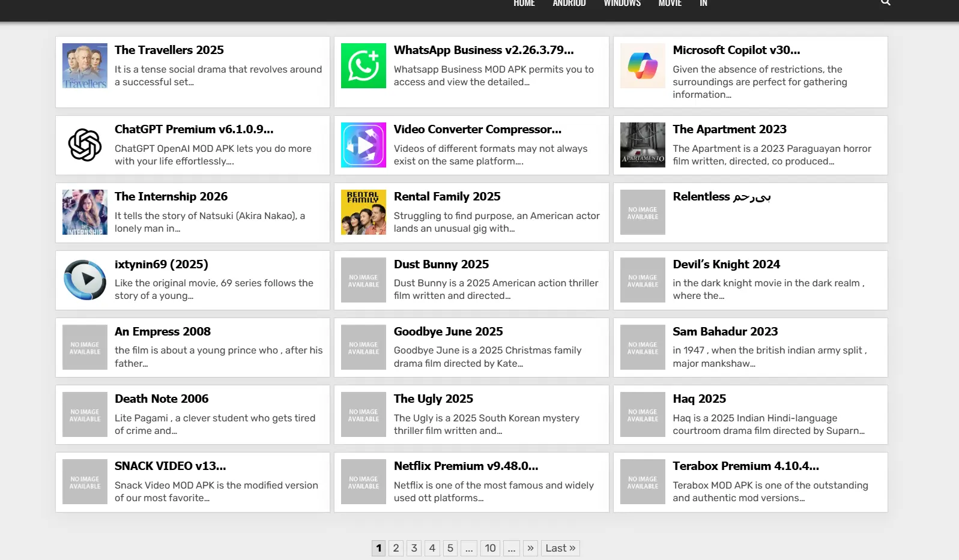Select current page 1 in pagination
Image resolution: width=959 pixels, height=560 pixels.
pyautogui.click(x=378, y=548)
